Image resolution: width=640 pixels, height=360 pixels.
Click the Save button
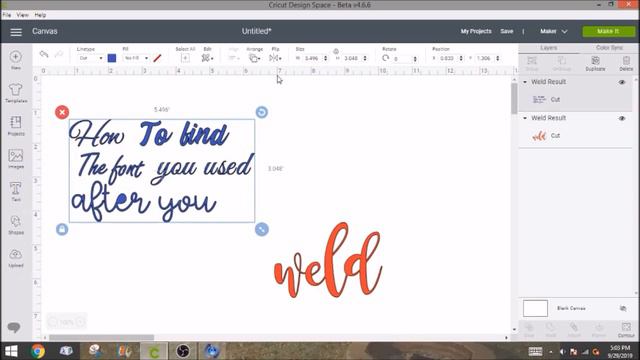pyautogui.click(x=507, y=31)
